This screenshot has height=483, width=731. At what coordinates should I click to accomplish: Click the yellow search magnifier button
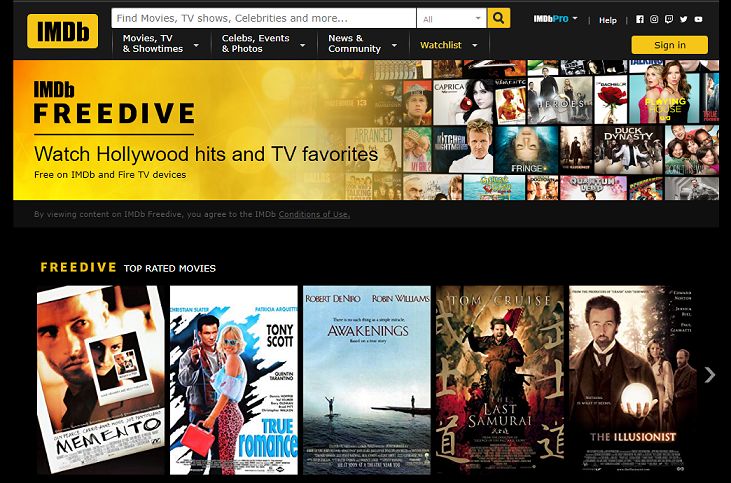(x=498, y=18)
